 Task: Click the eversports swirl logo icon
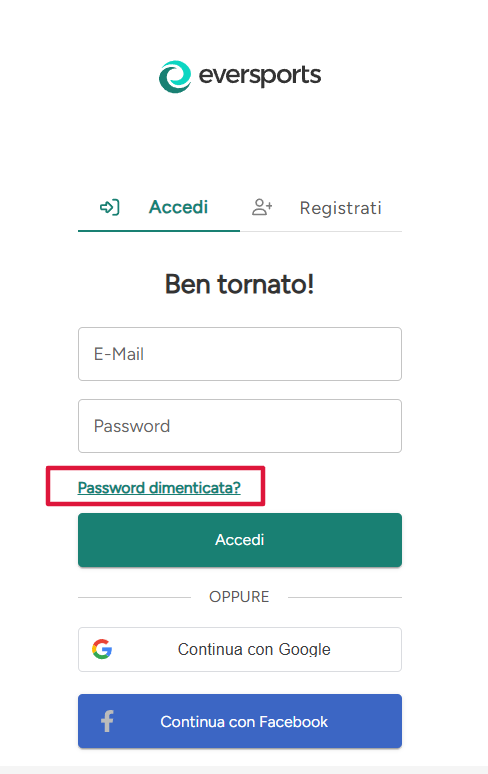tap(175, 77)
